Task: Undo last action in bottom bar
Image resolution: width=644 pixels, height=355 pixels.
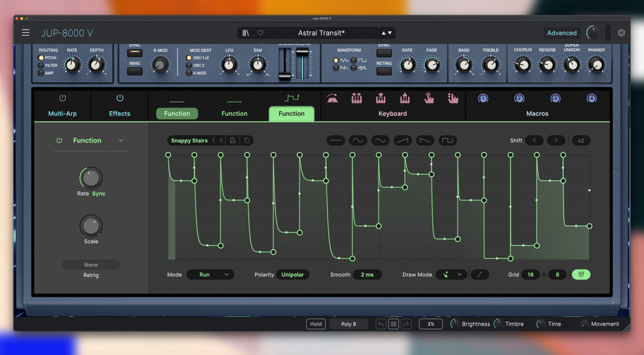Action: click(x=380, y=324)
